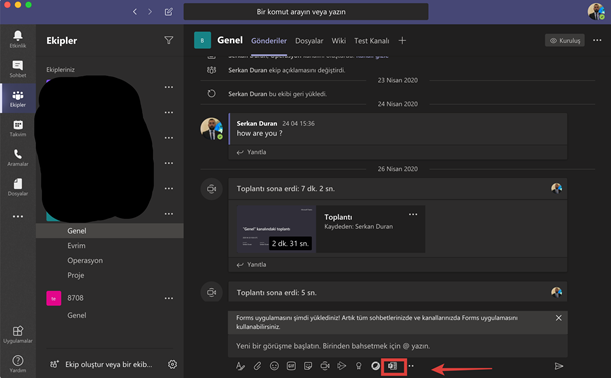Viewport: 611px width, 378px height.
Task: Send praise with the badge icon
Action: coord(358,366)
